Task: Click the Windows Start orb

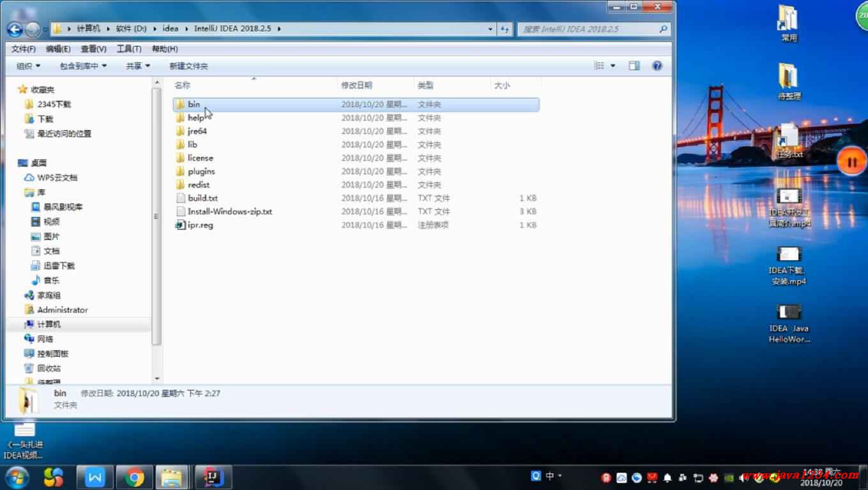Action: click(x=17, y=477)
